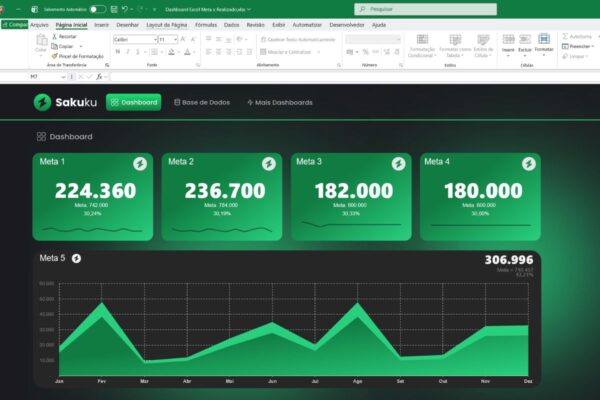Viewport: 600px width, 400px height.
Task: Click the font color A swatch
Action: 187,52
